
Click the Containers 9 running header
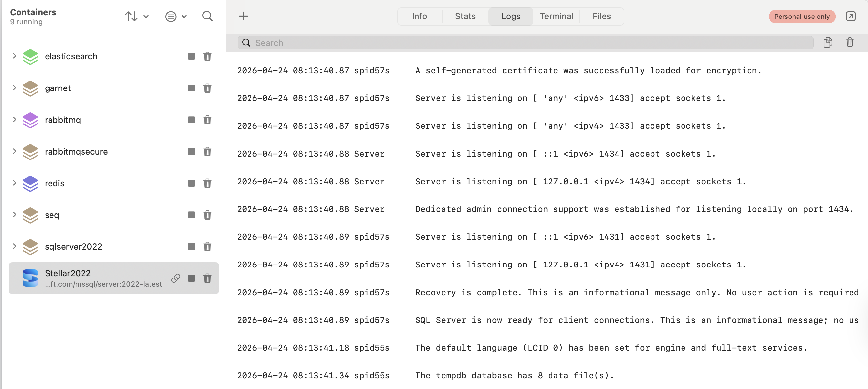(x=33, y=17)
